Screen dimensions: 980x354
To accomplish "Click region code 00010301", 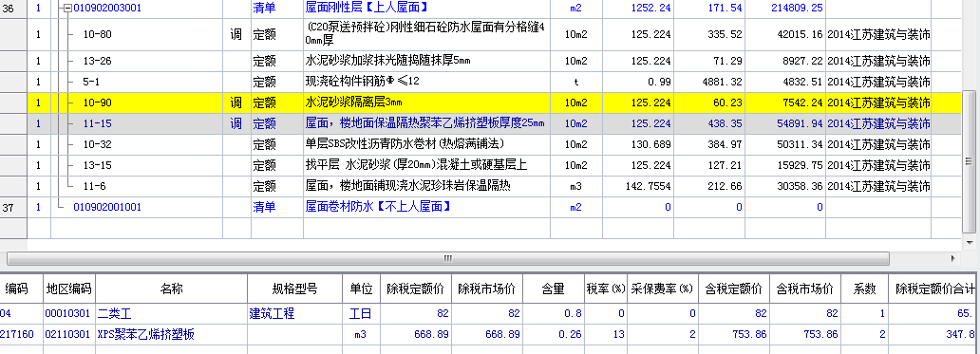I will 68,313.
